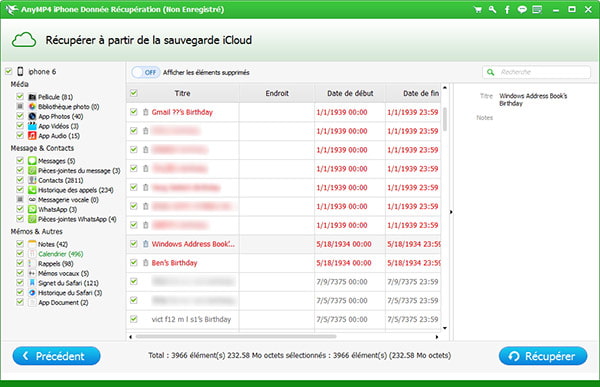
Task: Open App Document (2) category
Action: pos(63,302)
